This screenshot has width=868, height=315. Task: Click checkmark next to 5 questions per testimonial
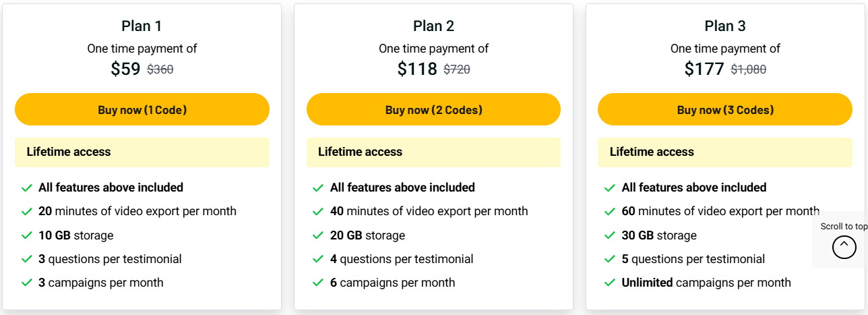coord(610,260)
